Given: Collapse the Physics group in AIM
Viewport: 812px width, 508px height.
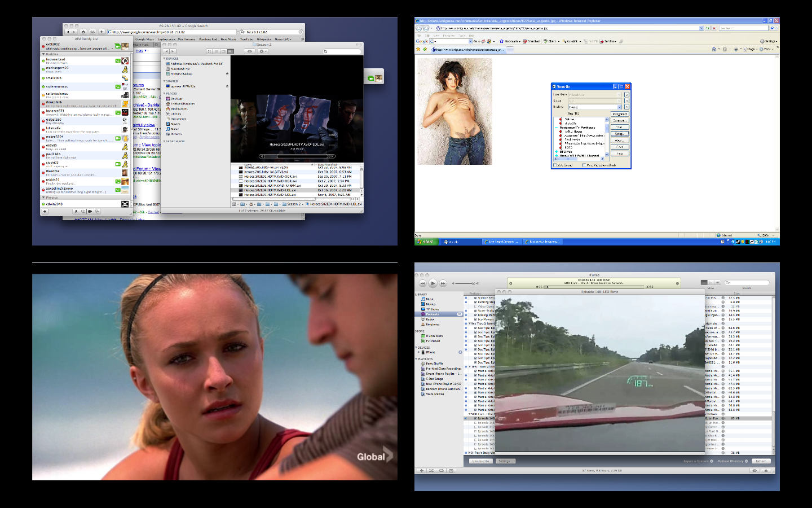Looking at the screenshot, I should click(x=44, y=198).
